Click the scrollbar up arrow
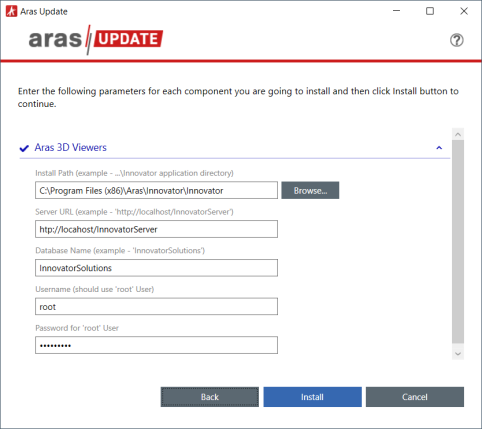 coord(458,134)
